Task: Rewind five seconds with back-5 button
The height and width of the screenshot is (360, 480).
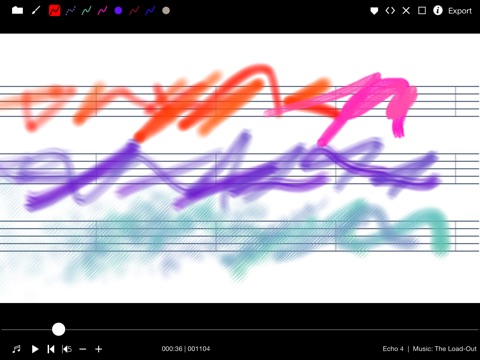Action: pyautogui.click(x=67, y=349)
